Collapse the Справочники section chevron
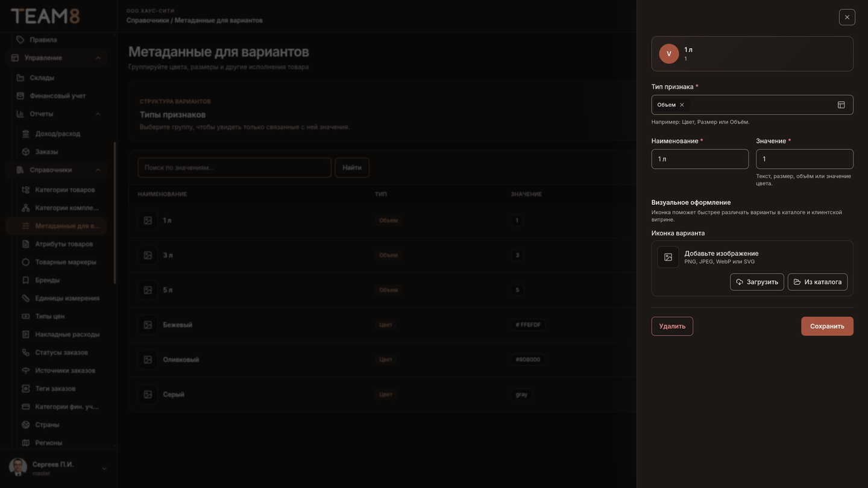 pos(98,170)
